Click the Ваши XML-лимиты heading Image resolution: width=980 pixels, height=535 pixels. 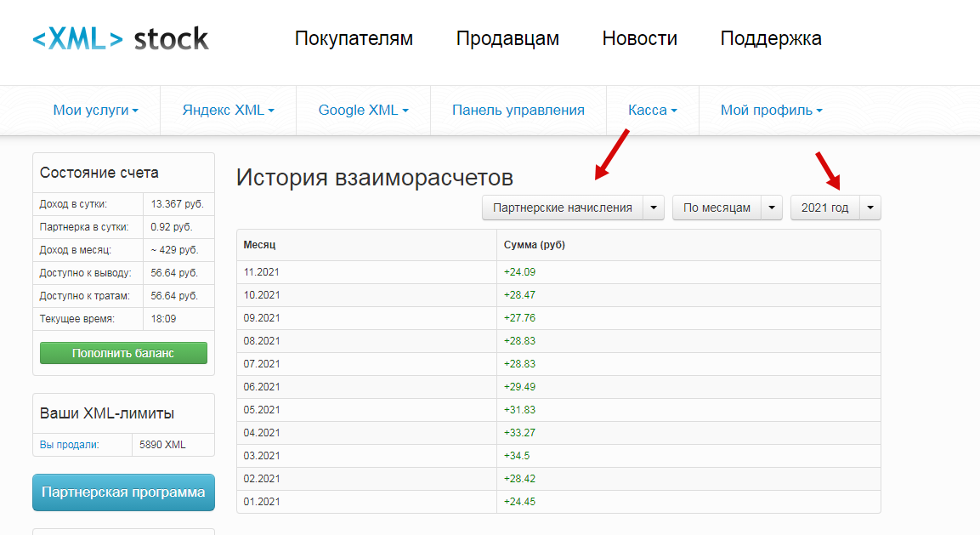tap(107, 413)
